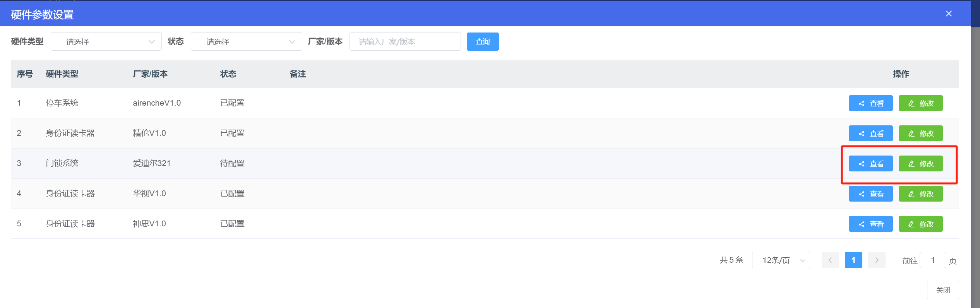Go to next page arrow
The width and height of the screenshot is (980, 308).
click(x=877, y=260)
